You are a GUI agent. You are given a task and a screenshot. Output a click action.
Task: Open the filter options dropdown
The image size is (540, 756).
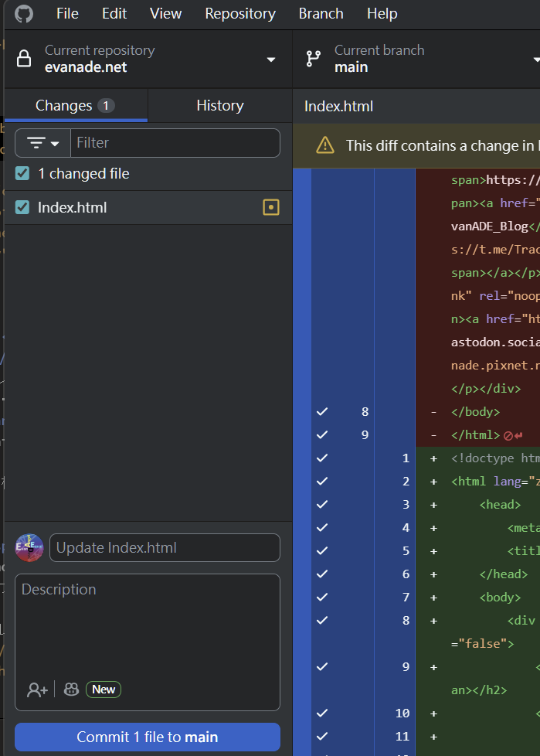pos(42,143)
